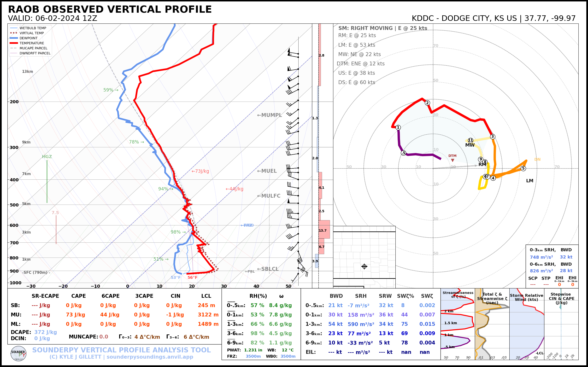Click the 13.7 temperature advection bar

[x=324, y=229]
